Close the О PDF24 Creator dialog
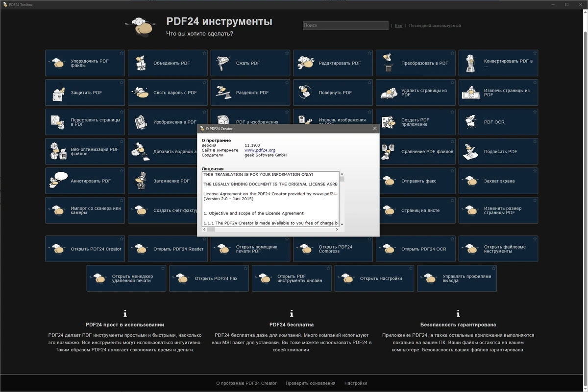588x392 pixels. click(375, 129)
